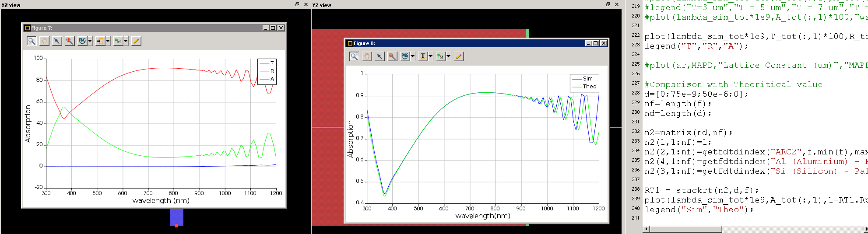
Task: Open the MATLAB export dropdown arrow in Figure 7
Action: tap(126, 41)
